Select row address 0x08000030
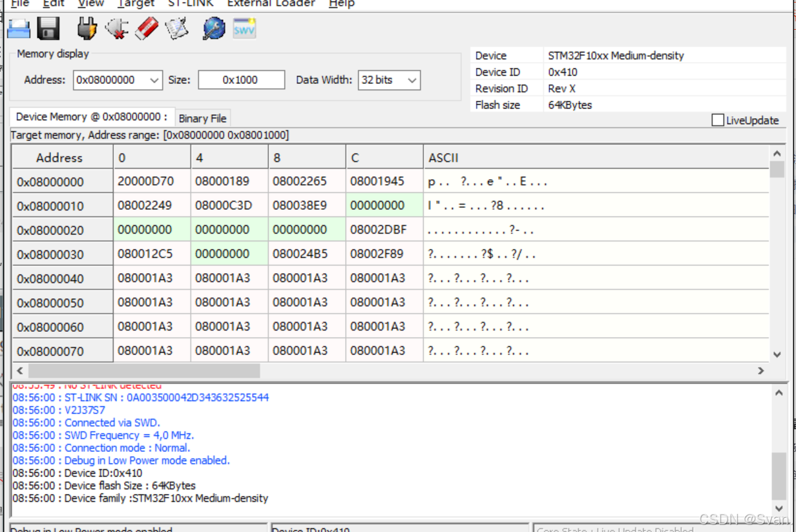 coord(63,254)
